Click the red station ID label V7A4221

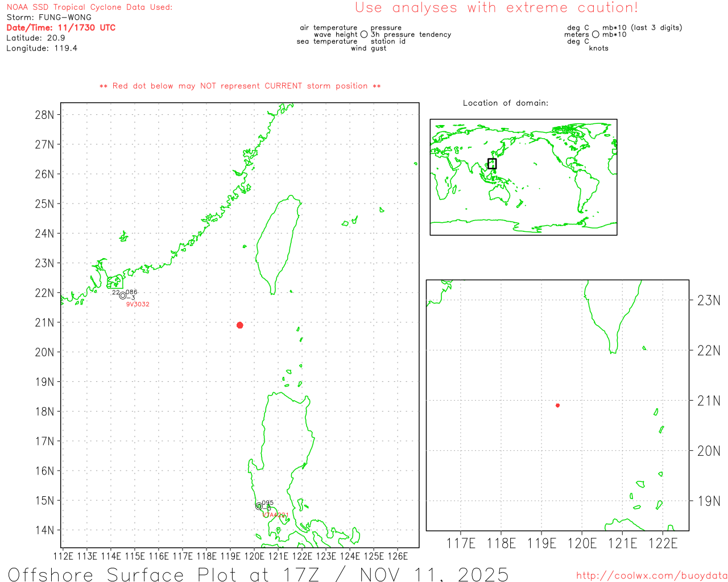(274, 515)
